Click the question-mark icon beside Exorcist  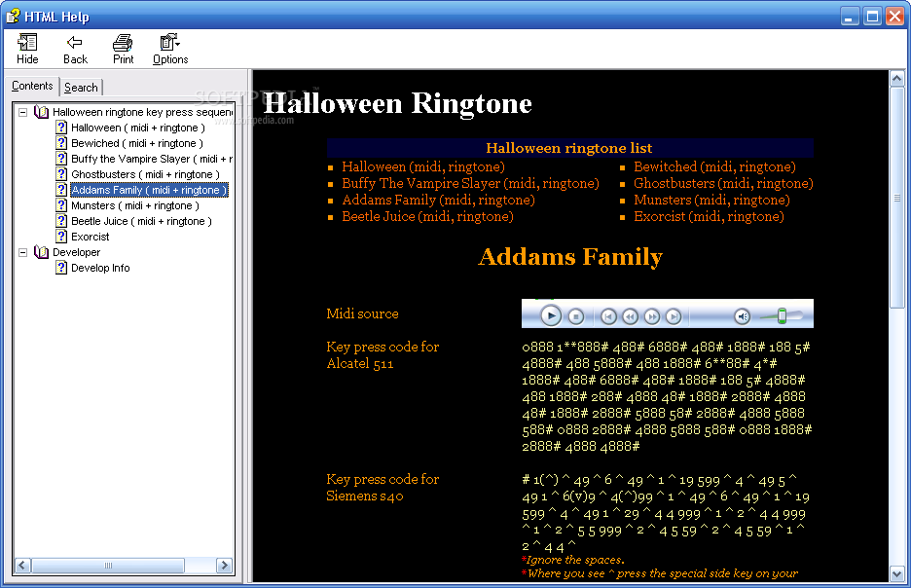tap(61, 236)
